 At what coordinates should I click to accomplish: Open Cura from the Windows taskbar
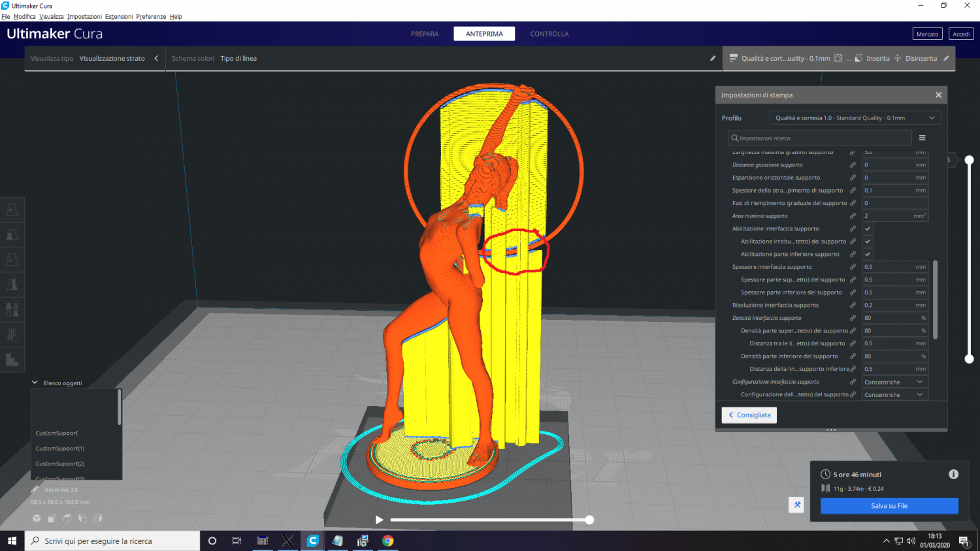[313, 541]
